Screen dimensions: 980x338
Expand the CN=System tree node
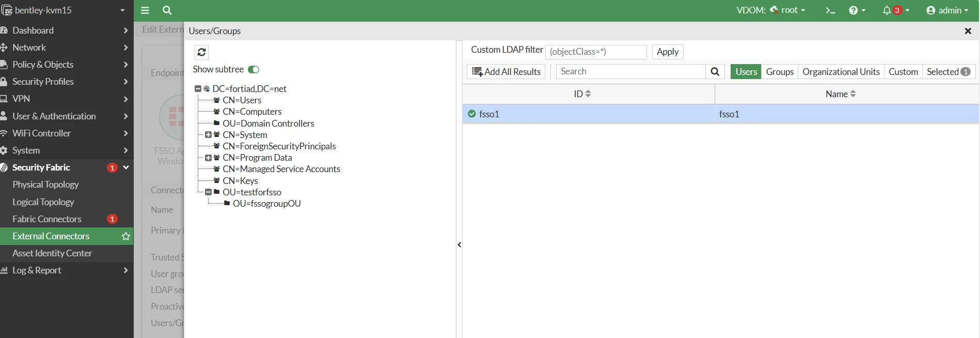click(208, 135)
